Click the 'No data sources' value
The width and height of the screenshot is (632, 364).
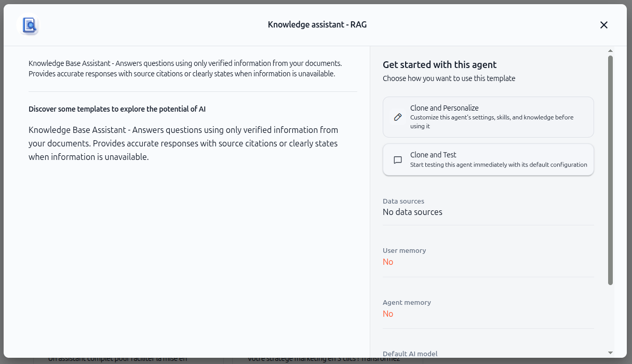pos(412,212)
